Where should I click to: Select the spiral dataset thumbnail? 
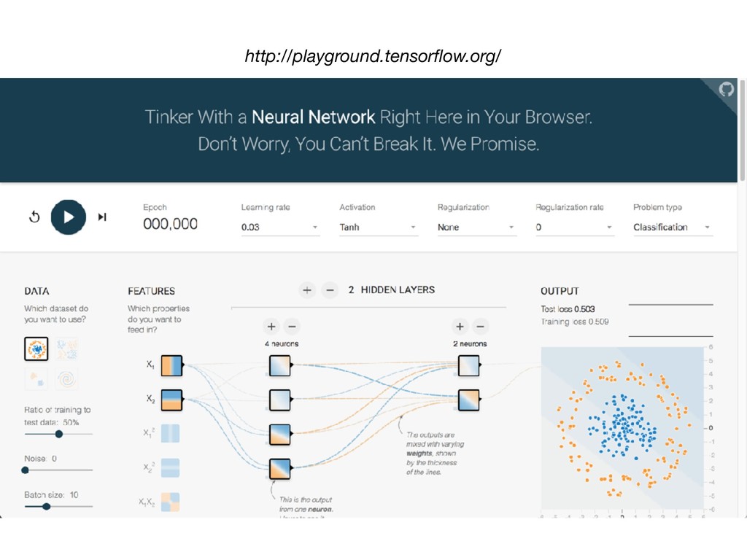click(66, 379)
